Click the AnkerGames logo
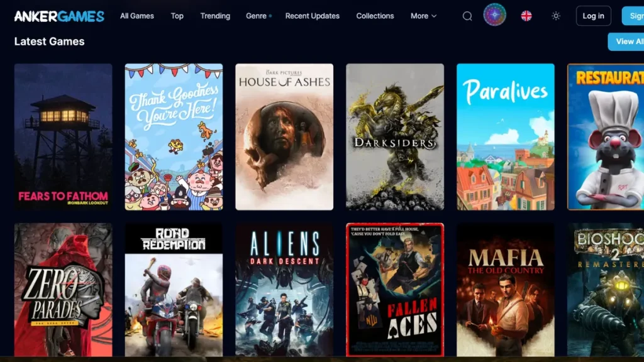Viewport: 644px width, 362px height. 59,16
